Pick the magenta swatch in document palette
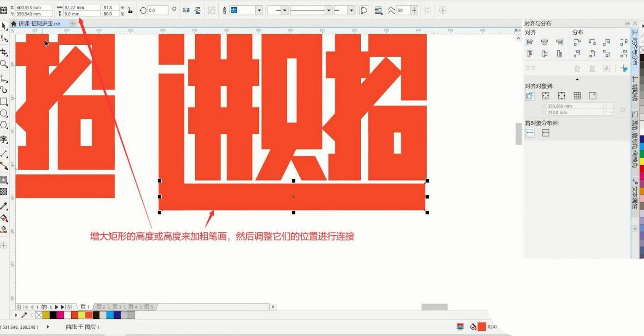The height and width of the screenshot is (336, 644). click(60, 315)
